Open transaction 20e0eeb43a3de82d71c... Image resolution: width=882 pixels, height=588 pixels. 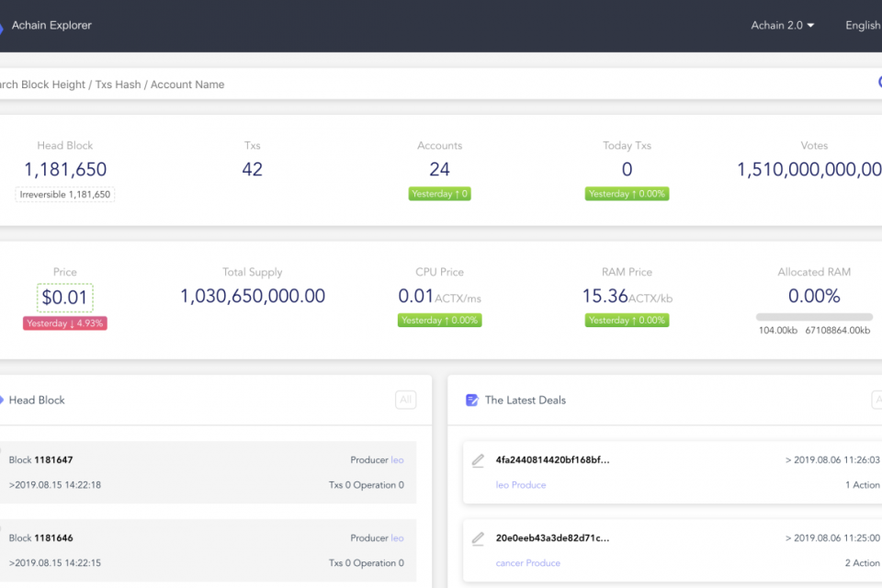(552, 537)
